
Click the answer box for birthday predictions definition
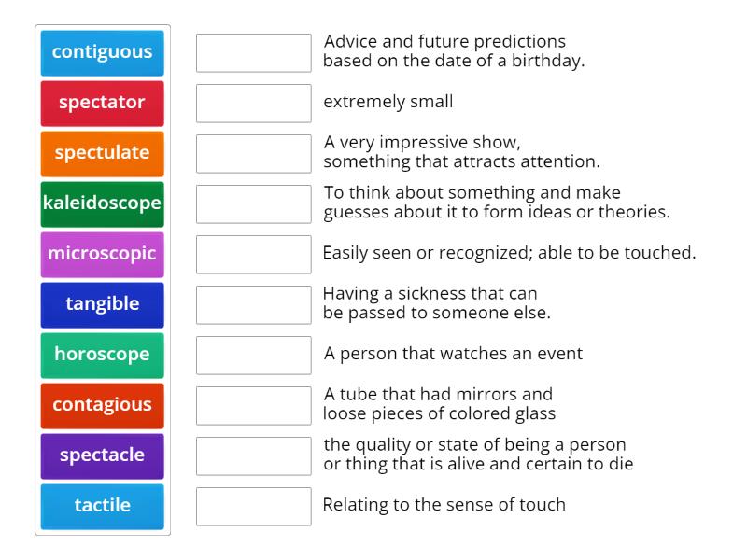click(254, 53)
